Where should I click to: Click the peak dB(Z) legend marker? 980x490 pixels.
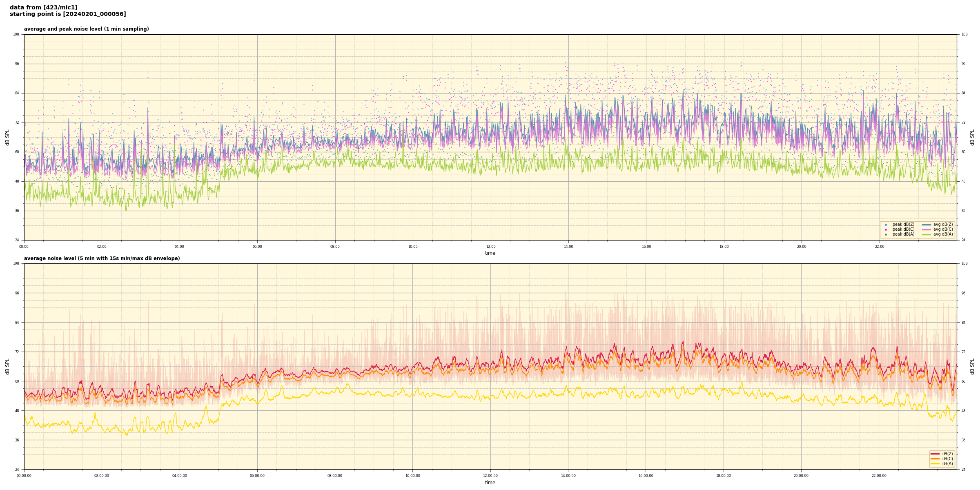point(886,225)
